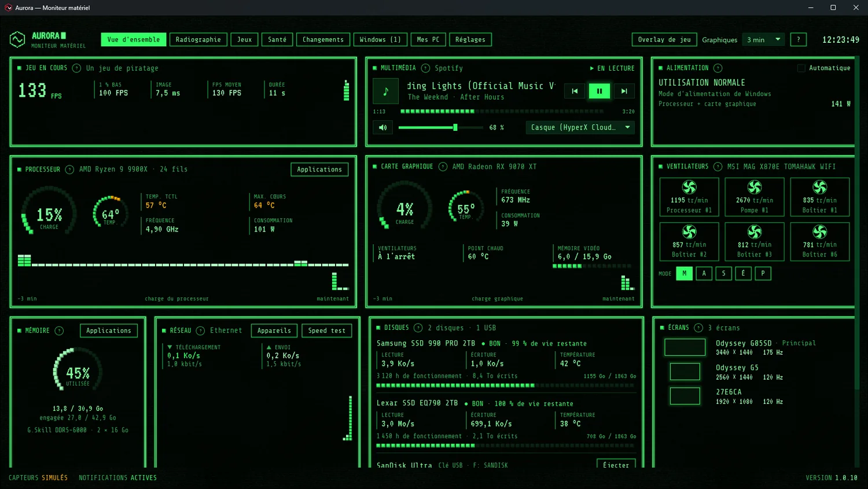Set fan mode to S
868x489 pixels.
(724, 273)
